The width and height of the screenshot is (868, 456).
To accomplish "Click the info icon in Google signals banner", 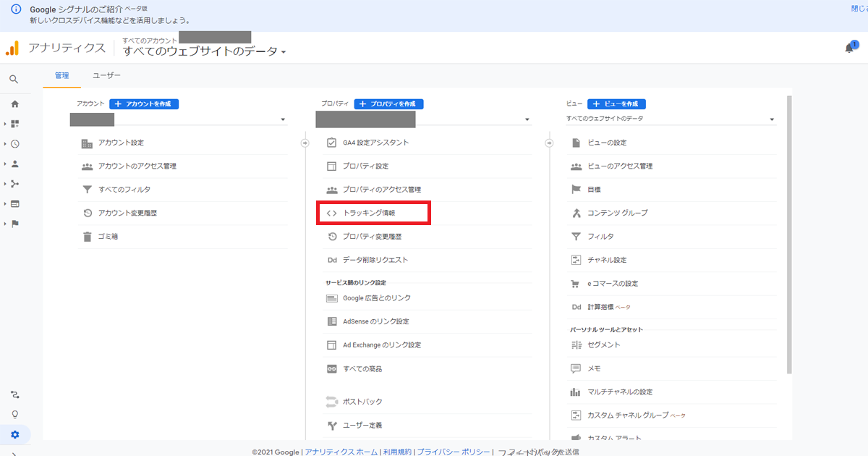I will [x=16, y=10].
